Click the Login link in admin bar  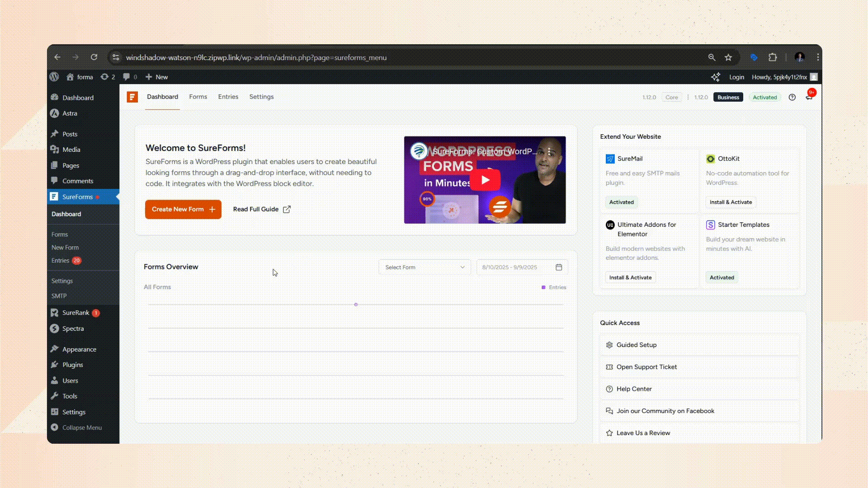coord(736,77)
